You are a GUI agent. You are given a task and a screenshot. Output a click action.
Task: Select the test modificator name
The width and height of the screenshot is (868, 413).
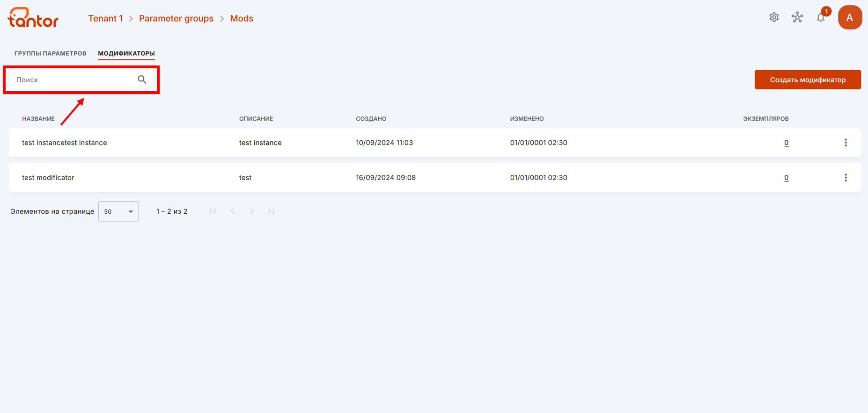point(48,178)
